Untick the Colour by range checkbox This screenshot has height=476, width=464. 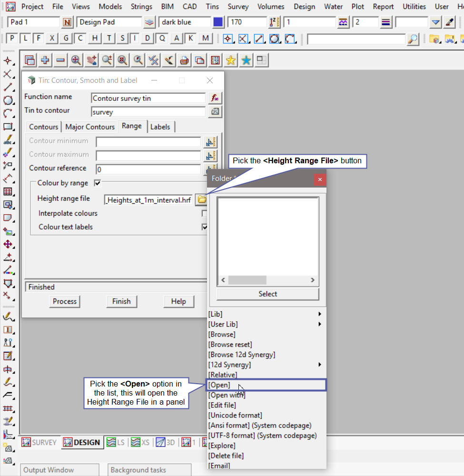(98, 183)
